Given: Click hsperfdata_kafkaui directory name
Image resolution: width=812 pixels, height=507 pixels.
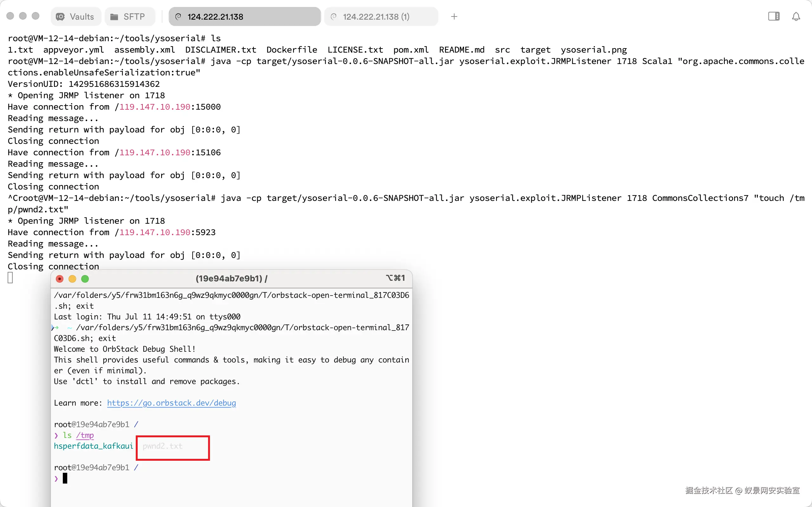Looking at the screenshot, I should coord(93,446).
